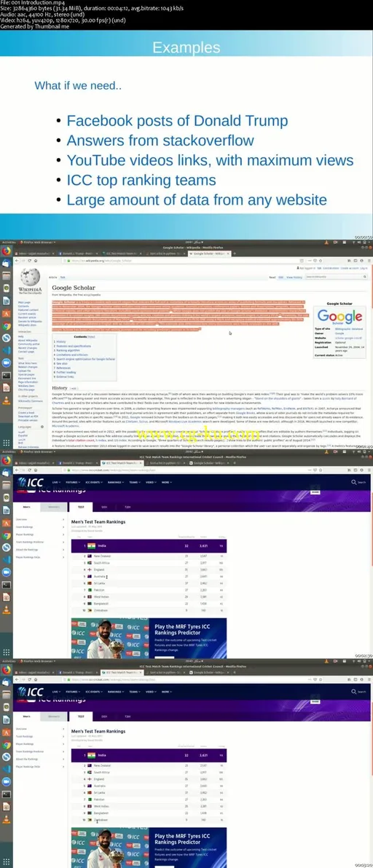Expand the VIDEO menu in the last thumbnail

[152, 692]
